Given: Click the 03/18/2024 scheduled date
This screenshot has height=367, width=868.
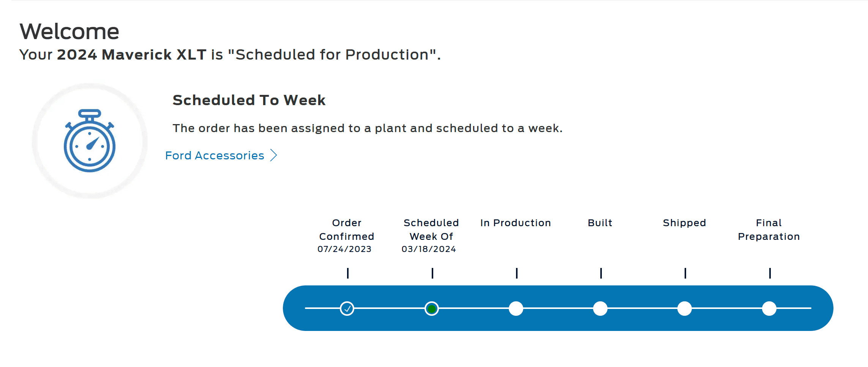Looking at the screenshot, I should [x=429, y=249].
